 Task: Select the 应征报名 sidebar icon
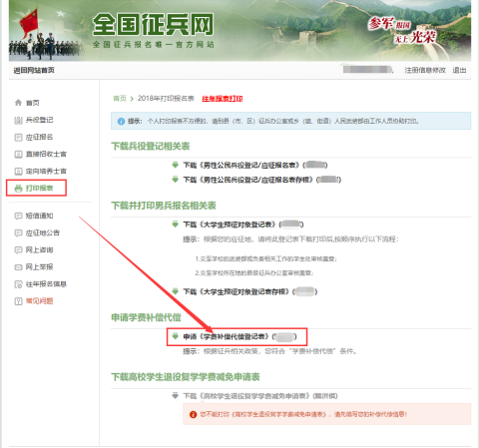tap(18, 137)
